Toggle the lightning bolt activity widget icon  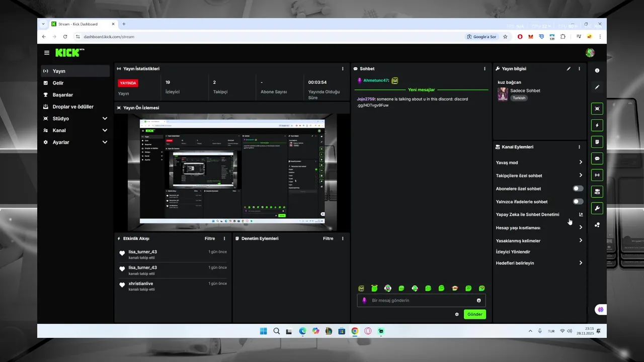pyautogui.click(x=597, y=125)
